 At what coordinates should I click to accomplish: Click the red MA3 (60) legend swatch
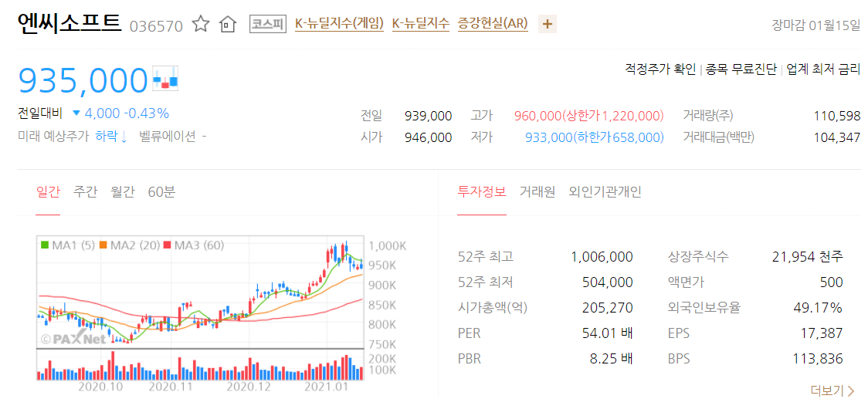pos(166,245)
